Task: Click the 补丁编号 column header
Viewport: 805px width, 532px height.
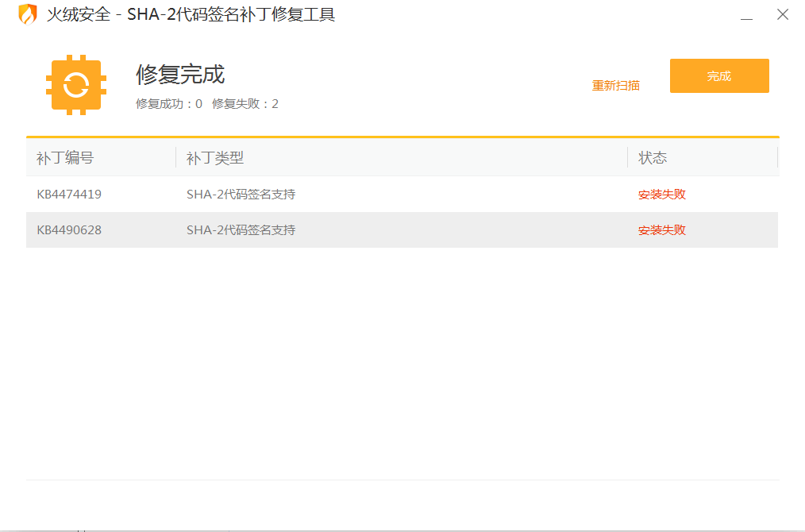Action: point(65,158)
